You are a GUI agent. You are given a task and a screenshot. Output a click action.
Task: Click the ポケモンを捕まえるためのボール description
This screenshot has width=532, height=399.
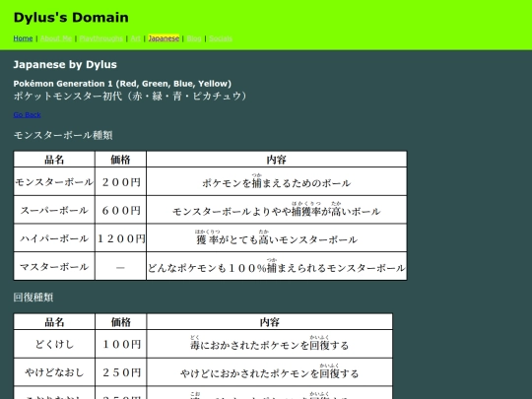(x=277, y=182)
